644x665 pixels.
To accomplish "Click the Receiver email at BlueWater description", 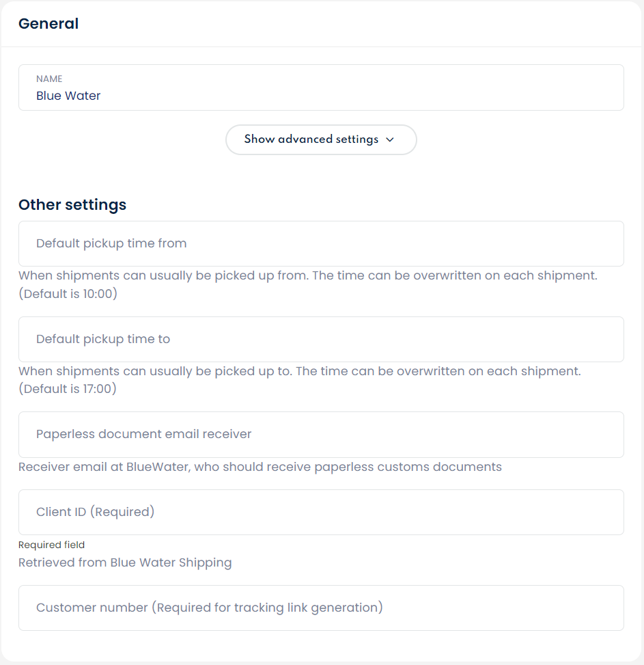I will 260,467.
